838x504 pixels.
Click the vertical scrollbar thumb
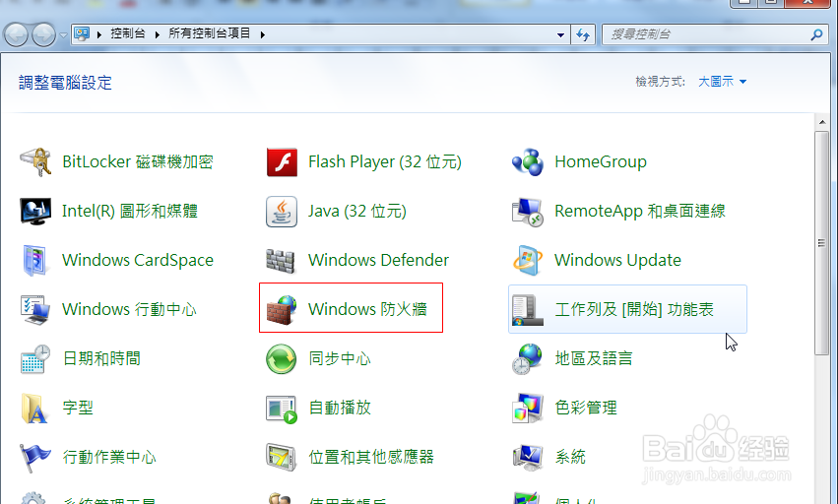tap(821, 243)
